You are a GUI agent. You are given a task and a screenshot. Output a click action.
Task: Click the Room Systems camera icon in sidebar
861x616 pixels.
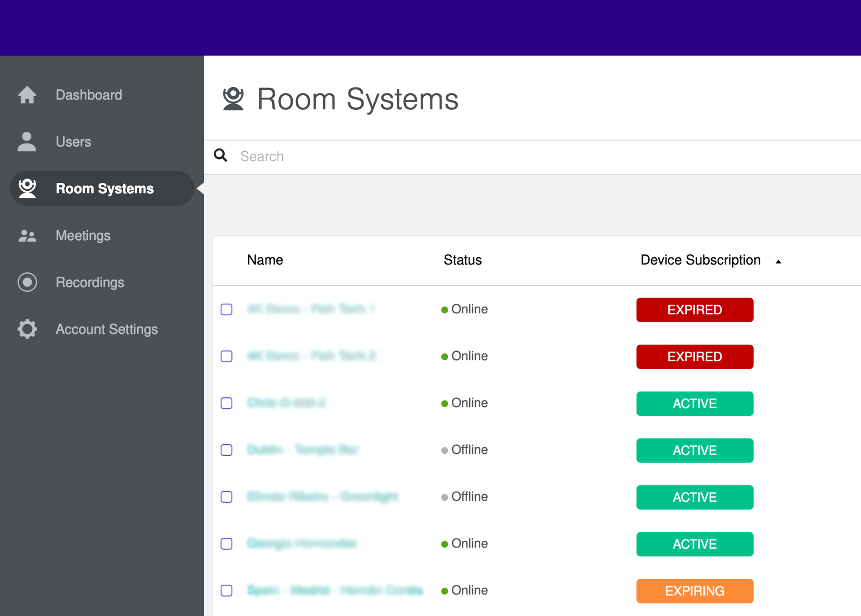coord(27,188)
